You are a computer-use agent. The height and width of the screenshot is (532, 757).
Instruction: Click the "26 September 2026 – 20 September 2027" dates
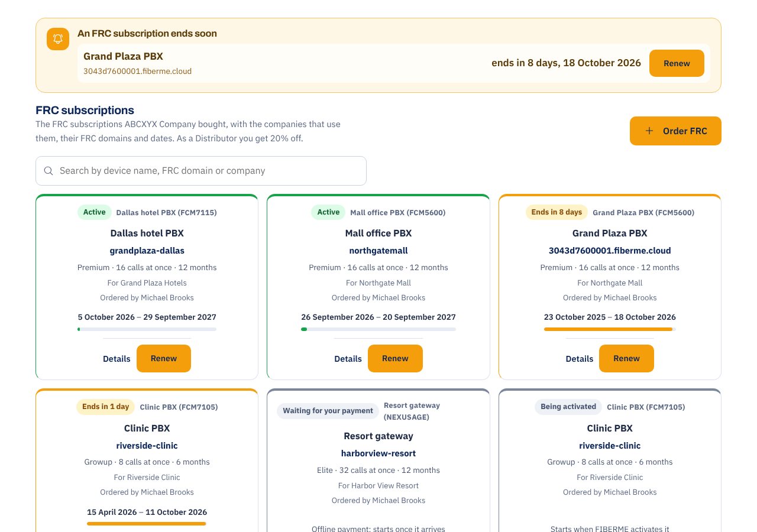click(378, 317)
